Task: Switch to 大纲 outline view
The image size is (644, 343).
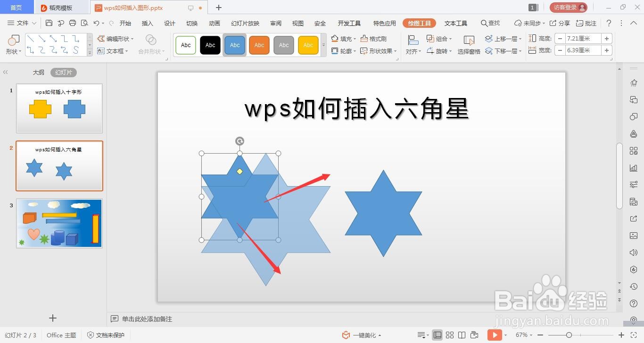Action: click(x=38, y=72)
